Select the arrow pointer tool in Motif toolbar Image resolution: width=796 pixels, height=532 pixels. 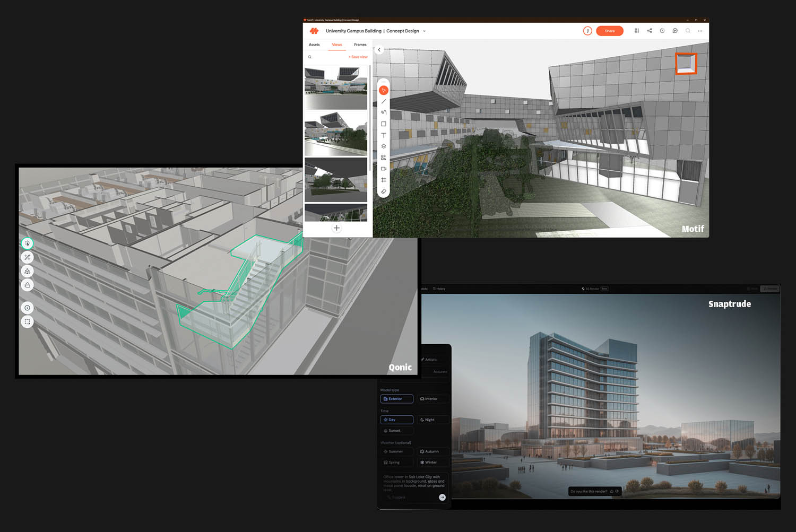click(x=384, y=90)
